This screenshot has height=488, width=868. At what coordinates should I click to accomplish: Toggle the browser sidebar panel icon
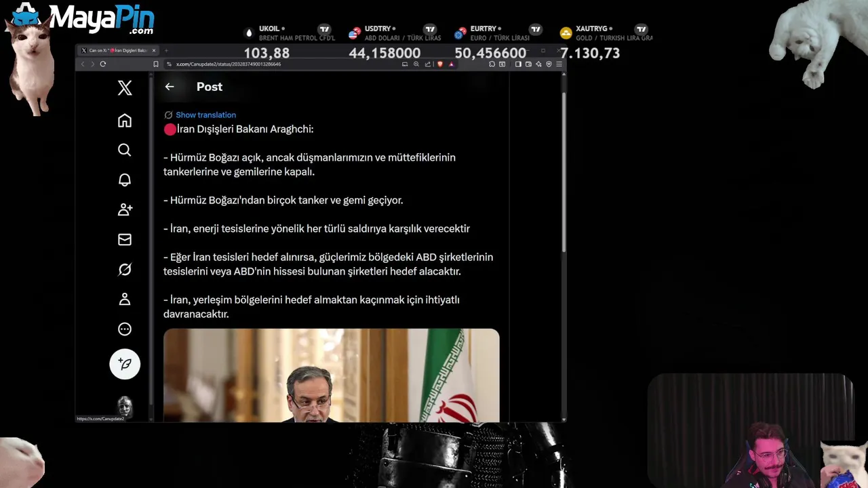click(x=518, y=64)
